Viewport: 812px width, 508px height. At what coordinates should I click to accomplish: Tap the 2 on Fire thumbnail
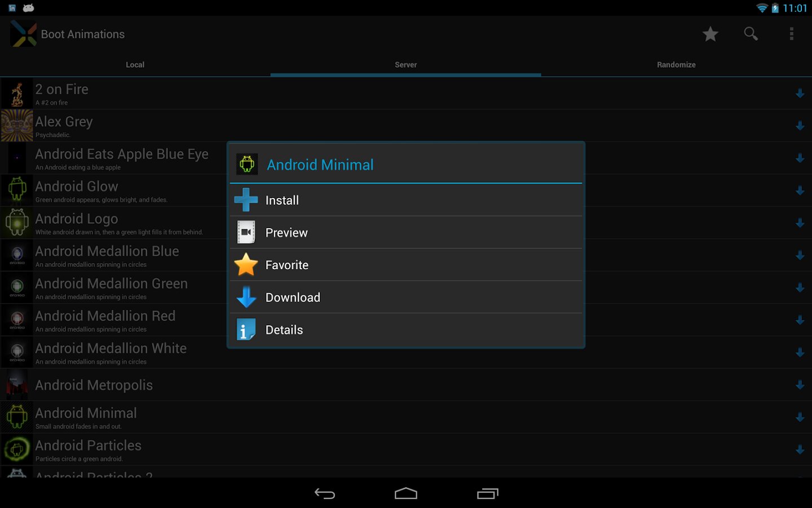[x=17, y=94]
